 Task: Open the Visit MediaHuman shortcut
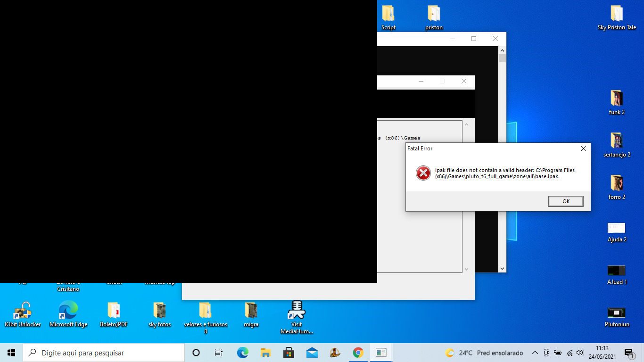pyautogui.click(x=297, y=318)
